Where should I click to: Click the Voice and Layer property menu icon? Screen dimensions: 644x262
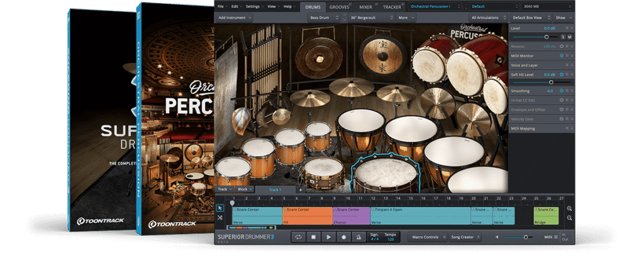[567, 65]
